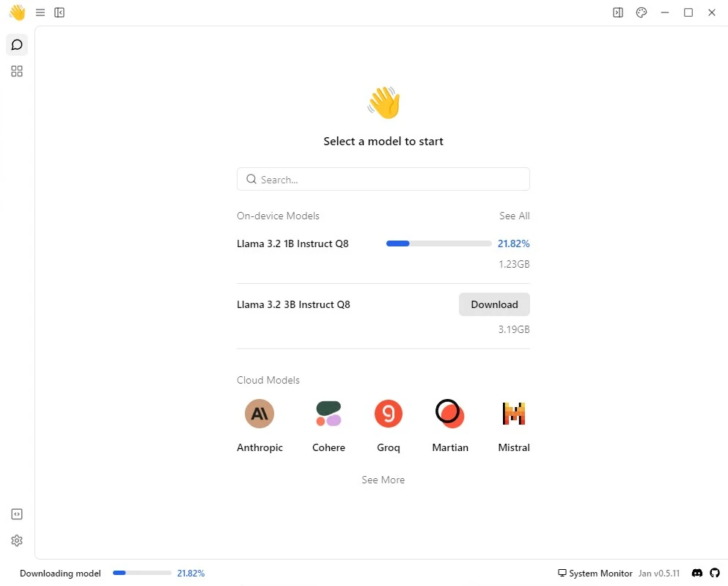Image resolution: width=728 pixels, height=586 pixels.
Task: Open the theme palette icon
Action: (x=641, y=12)
